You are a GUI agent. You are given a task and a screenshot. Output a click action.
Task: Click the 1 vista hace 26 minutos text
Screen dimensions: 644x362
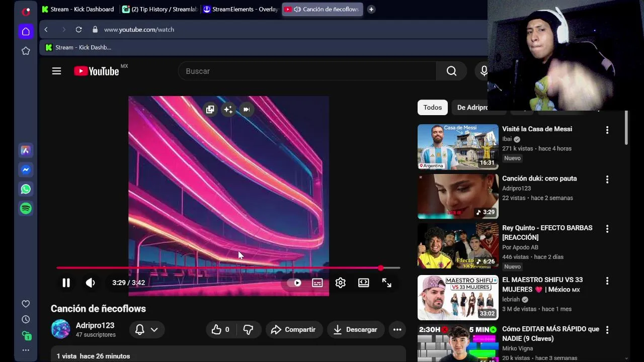click(x=93, y=356)
